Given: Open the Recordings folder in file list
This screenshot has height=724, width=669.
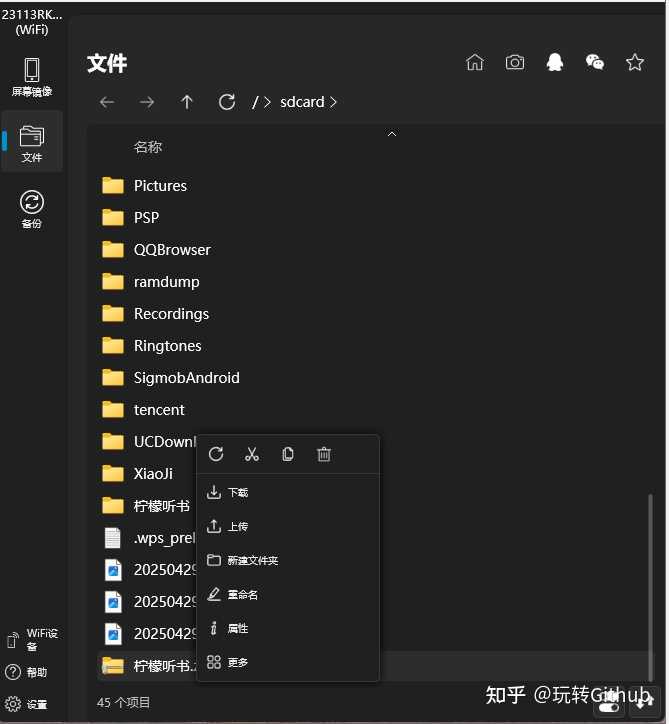Looking at the screenshot, I should [171, 314].
